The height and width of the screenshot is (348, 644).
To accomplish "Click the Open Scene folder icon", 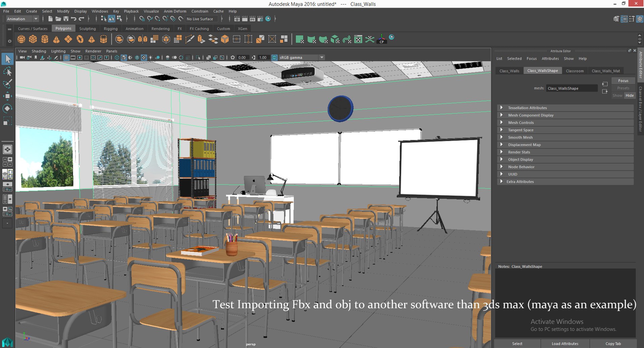I will tap(58, 19).
